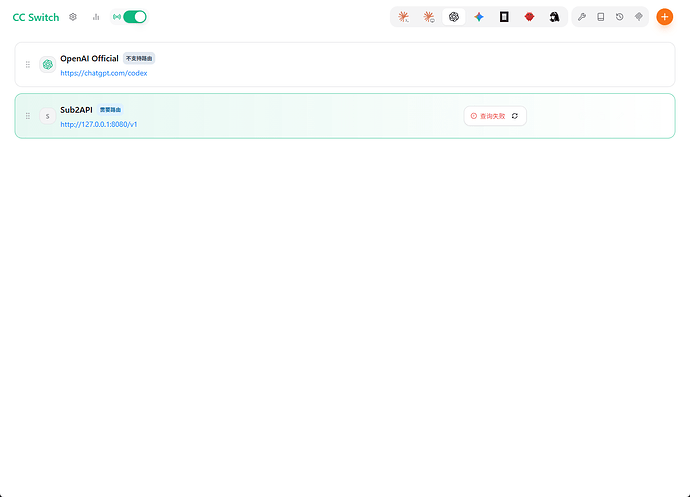
Task: Click the OpenAI logo on OpenAI Official card
Action: click(48, 65)
